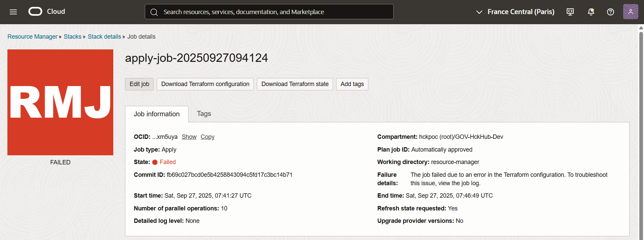Click the red RMJ job status thumbnail
The width and height of the screenshot is (644, 240).
[61, 102]
